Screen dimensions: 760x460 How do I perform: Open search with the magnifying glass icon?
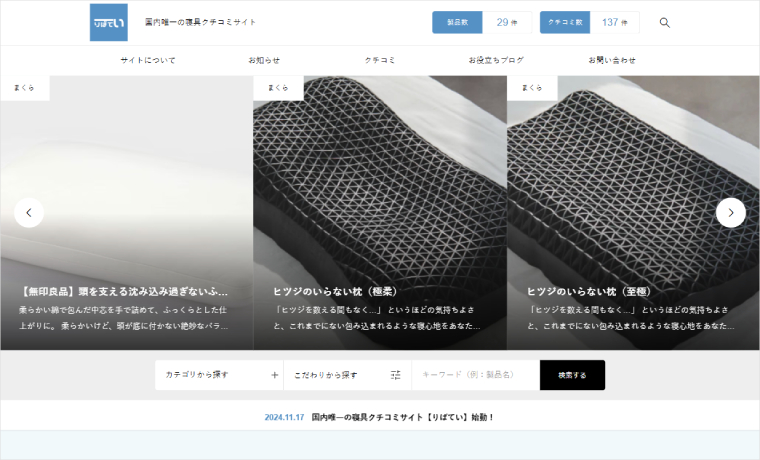coord(665,22)
